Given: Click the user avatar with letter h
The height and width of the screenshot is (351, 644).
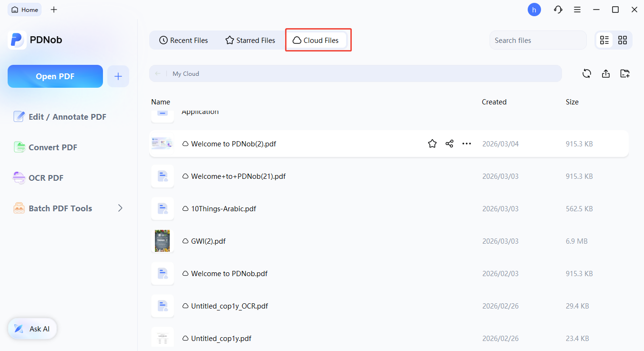Looking at the screenshot, I should pyautogui.click(x=534, y=10).
